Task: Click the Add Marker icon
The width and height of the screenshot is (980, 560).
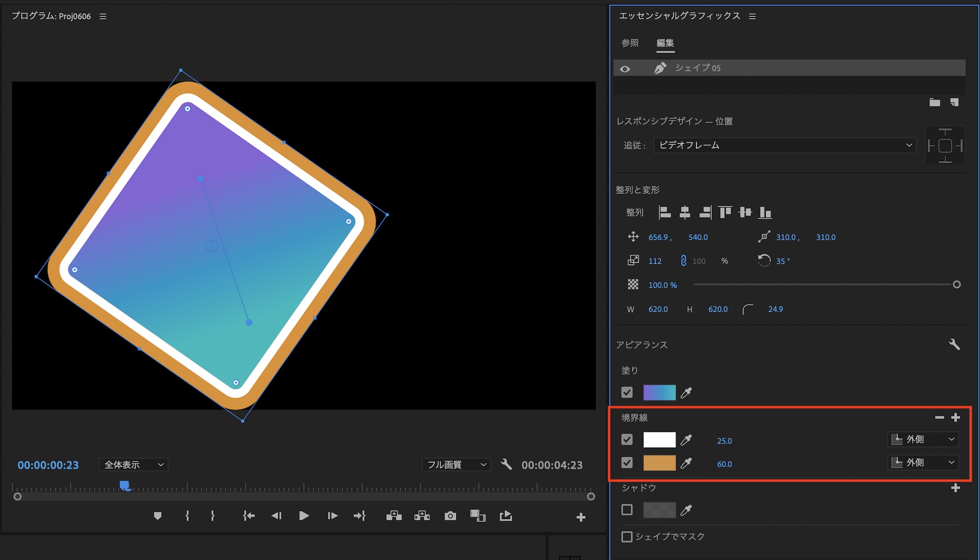Action: (157, 516)
